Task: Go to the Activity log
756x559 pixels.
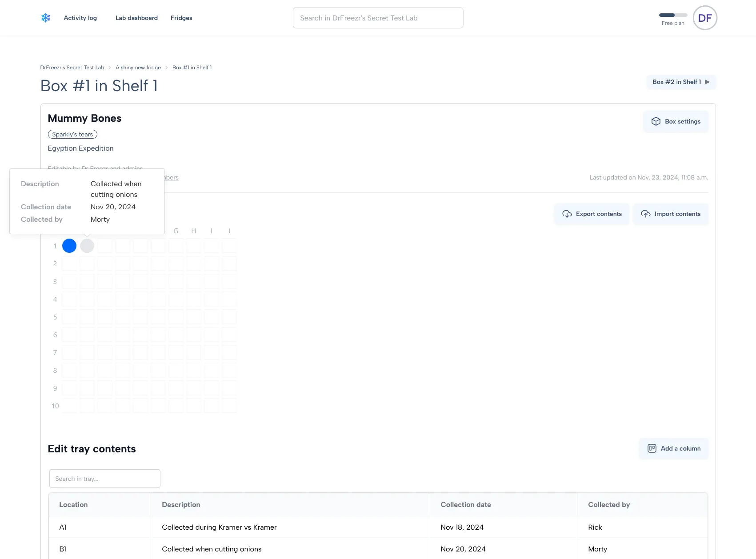Action: (x=80, y=18)
